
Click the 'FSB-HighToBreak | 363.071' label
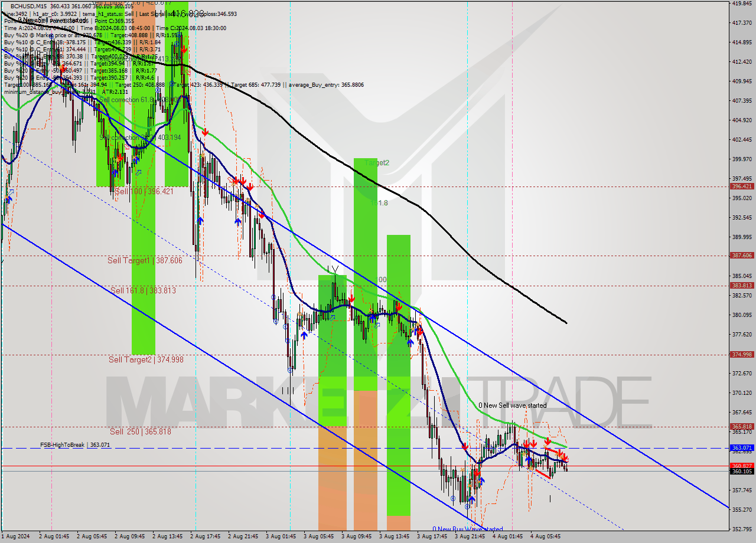point(75,445)
